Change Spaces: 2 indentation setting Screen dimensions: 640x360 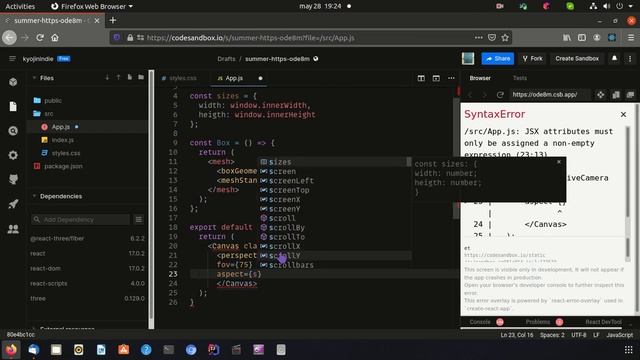coord(552,335)
